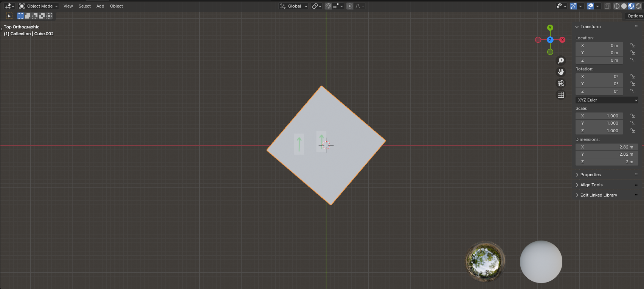Switch to rendered viewport shading

point(638,6)
